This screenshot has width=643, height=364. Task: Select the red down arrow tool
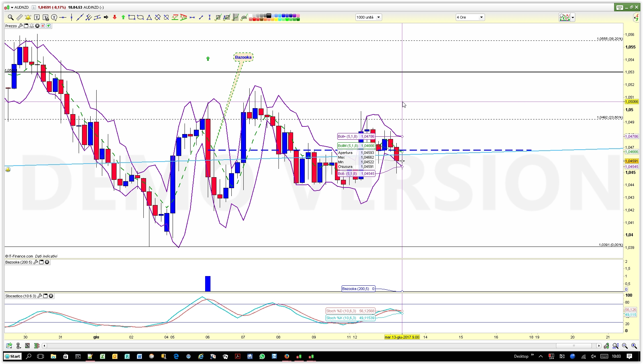tap(115, 17)
